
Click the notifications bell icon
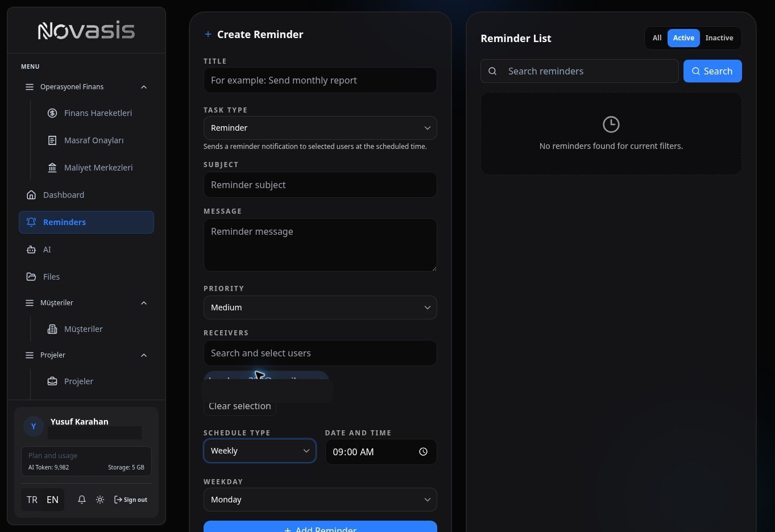[82, 500]
